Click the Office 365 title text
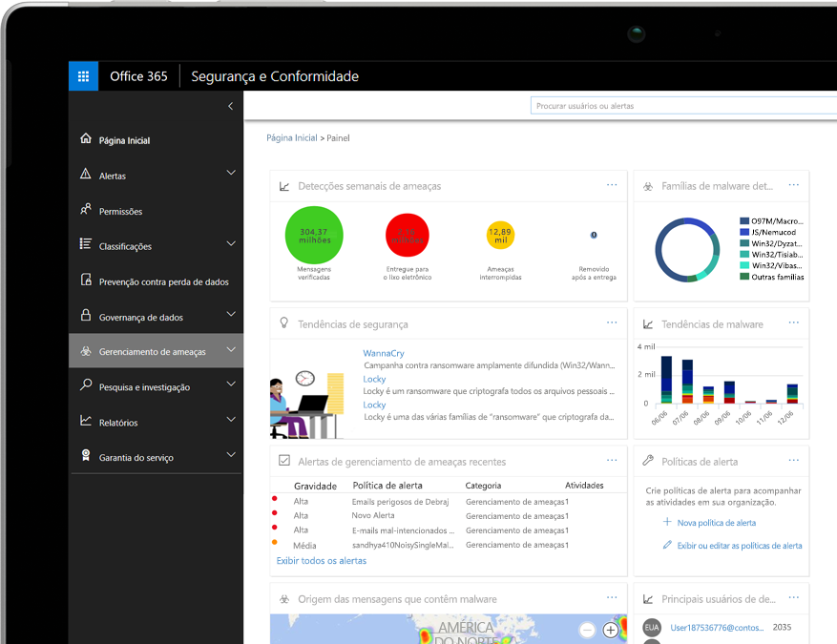 pos(138,76)
